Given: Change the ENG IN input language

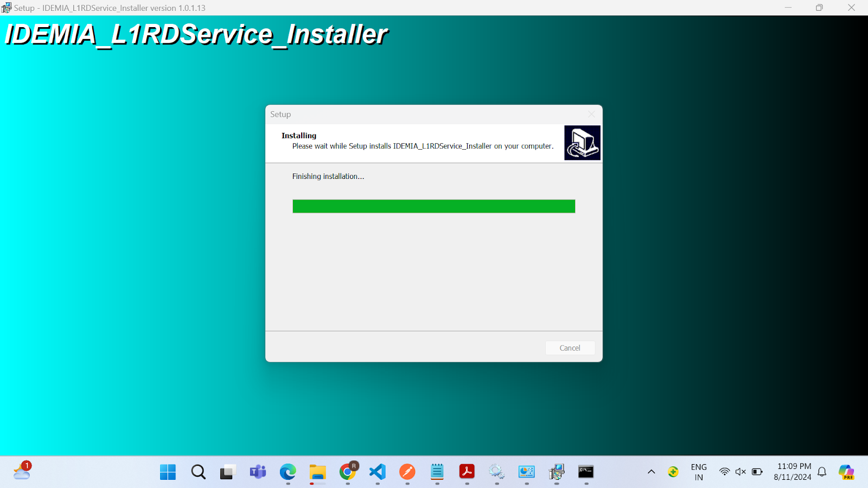Looking at the screenshot, I should (x=699, y=472).
